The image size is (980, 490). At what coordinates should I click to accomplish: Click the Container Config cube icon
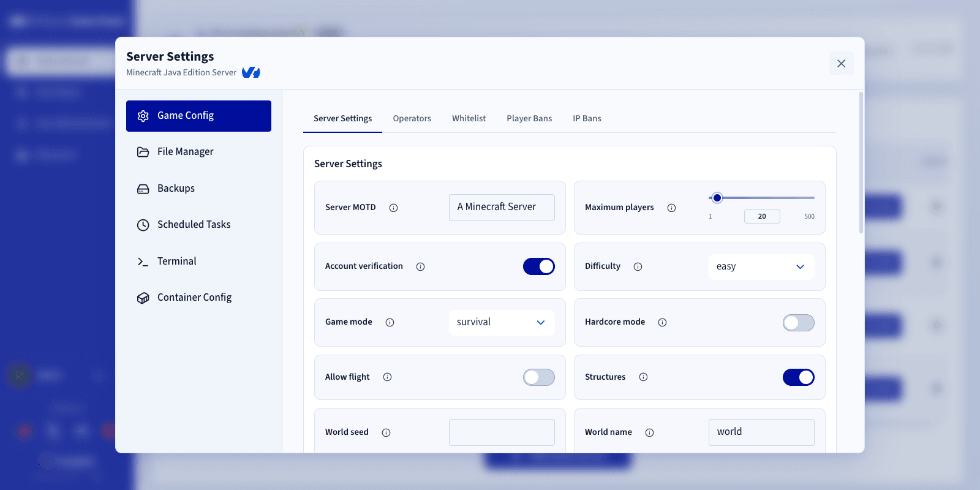(x=143, y=298)
